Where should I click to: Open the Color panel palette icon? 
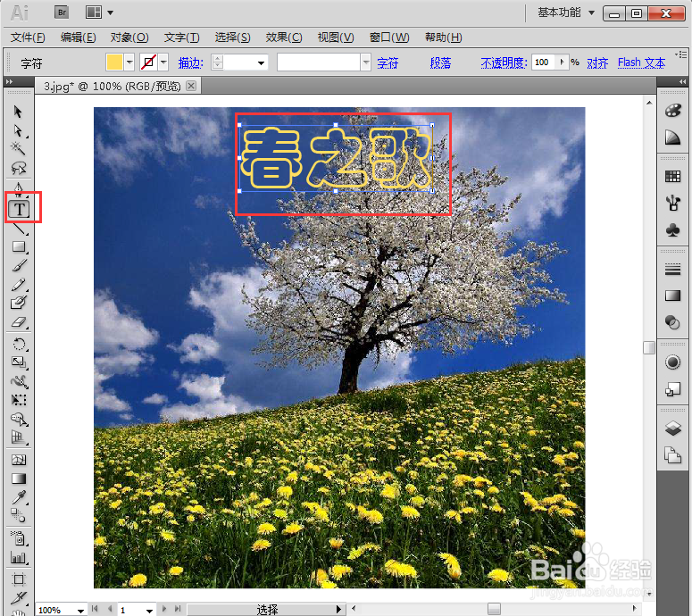pyautogui.click(x=672, y=111)
